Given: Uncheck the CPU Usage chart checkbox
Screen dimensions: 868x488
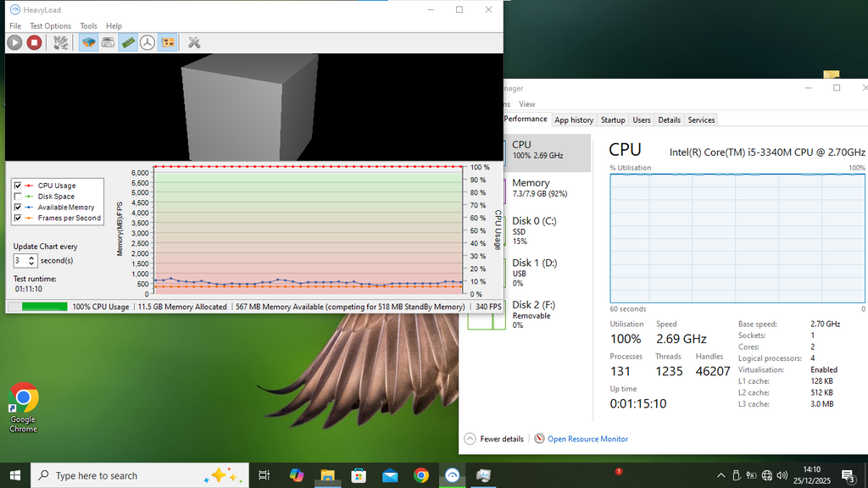Looking at the screenshot, I should pos(18,186).
